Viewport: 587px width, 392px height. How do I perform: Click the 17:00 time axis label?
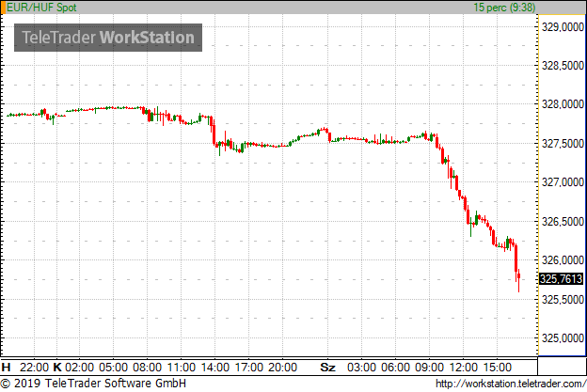pyautogui.click(x=249, y=368)
